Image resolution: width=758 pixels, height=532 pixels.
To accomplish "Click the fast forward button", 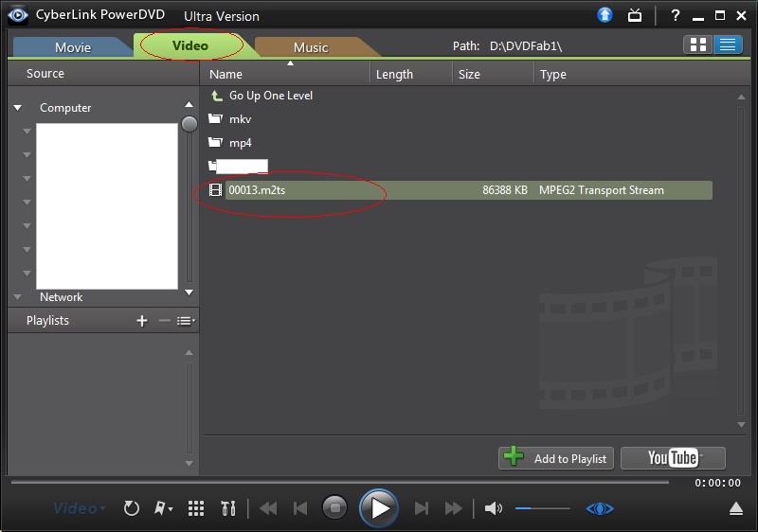I will 454,508.
